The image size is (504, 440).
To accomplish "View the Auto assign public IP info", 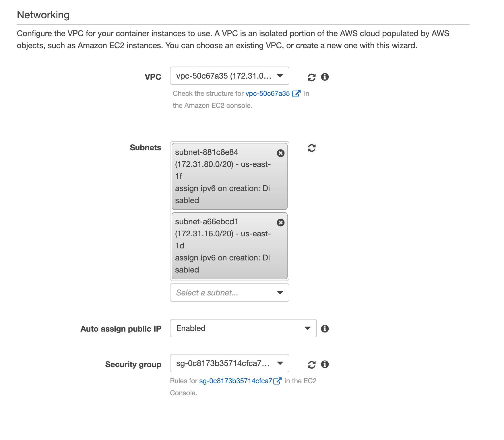I will (325, 328).
